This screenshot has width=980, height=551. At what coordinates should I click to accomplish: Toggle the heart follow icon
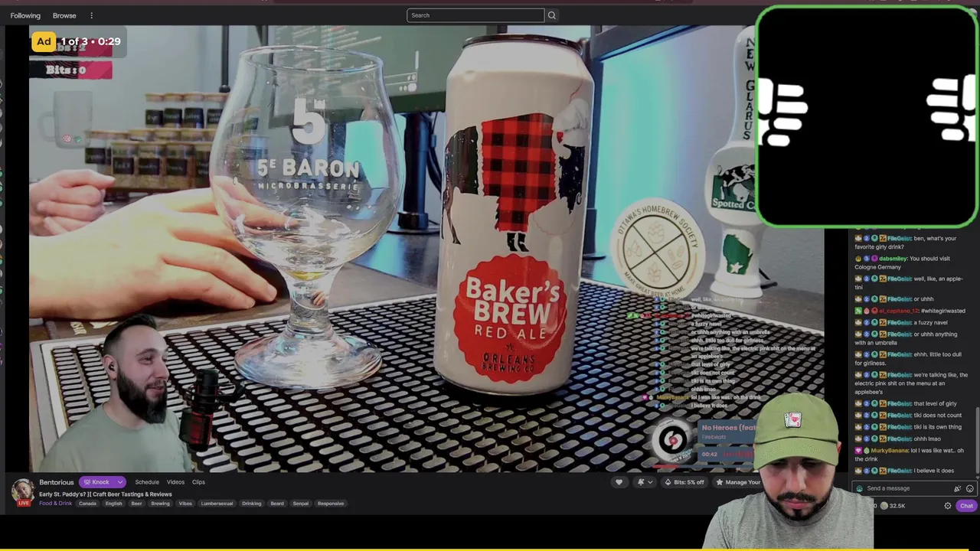point(619,482)
